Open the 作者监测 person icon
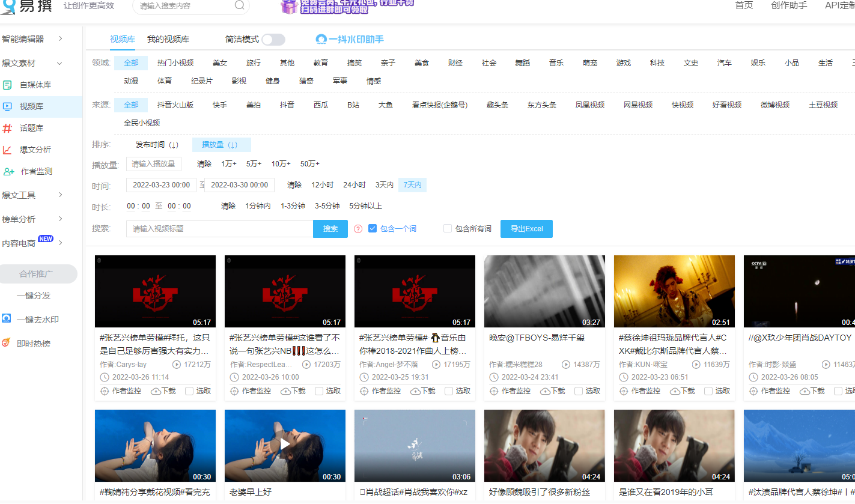 coord(8,171)
